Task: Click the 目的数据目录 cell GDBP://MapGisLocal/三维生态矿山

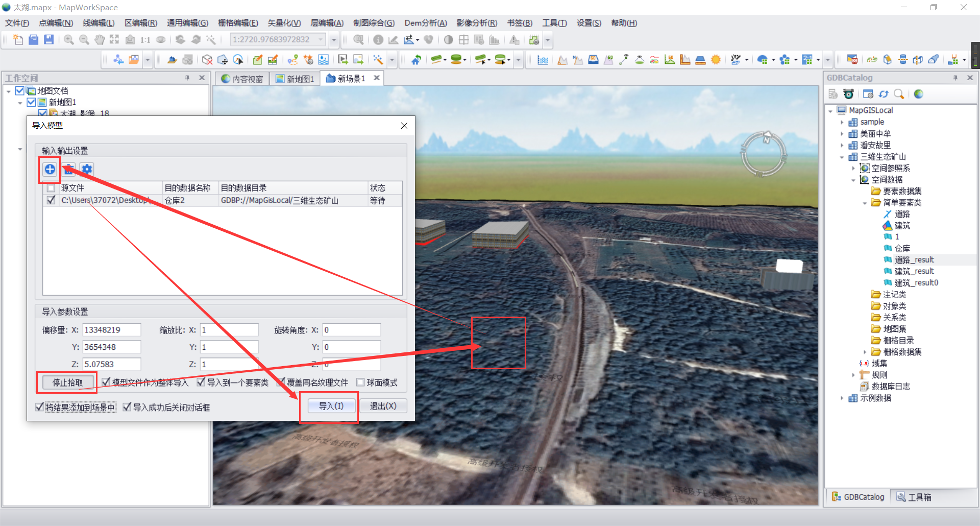Action: [x=293, y=201]
